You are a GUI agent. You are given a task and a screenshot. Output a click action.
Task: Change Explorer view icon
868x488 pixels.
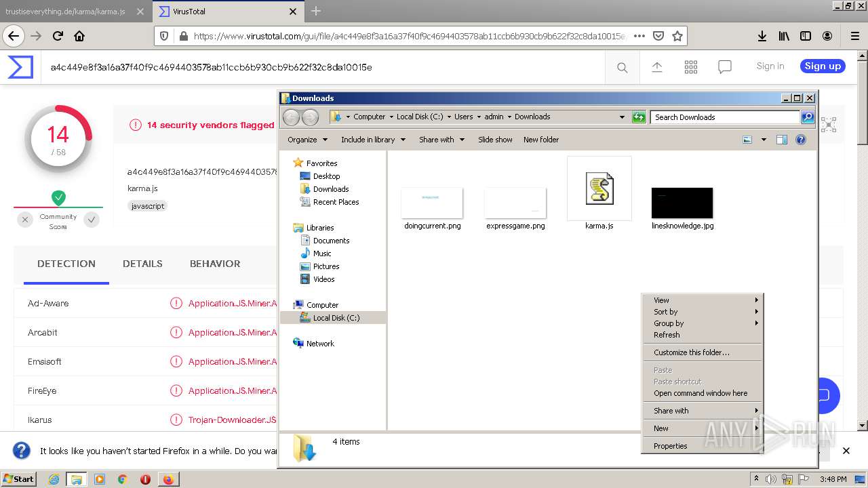(747, 140)
